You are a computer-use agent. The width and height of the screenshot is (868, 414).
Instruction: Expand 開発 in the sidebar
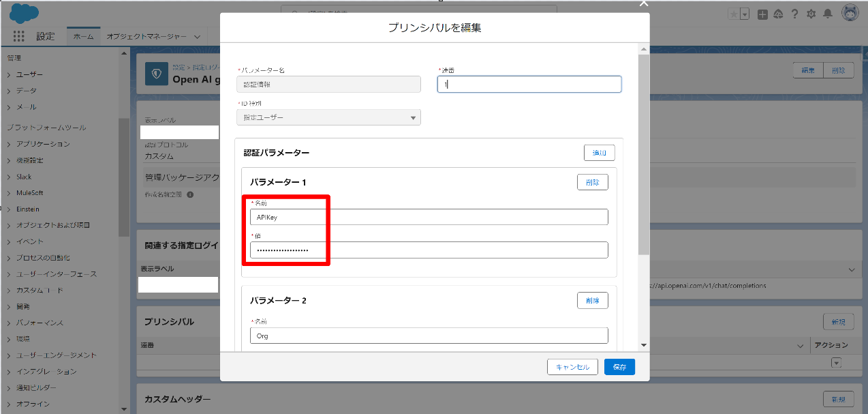9,306
